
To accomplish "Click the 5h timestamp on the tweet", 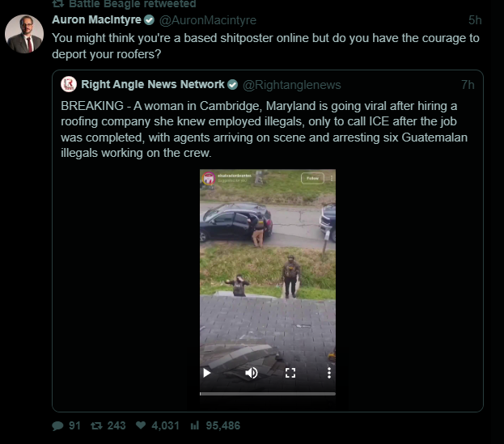I will [x=475, y=19].
